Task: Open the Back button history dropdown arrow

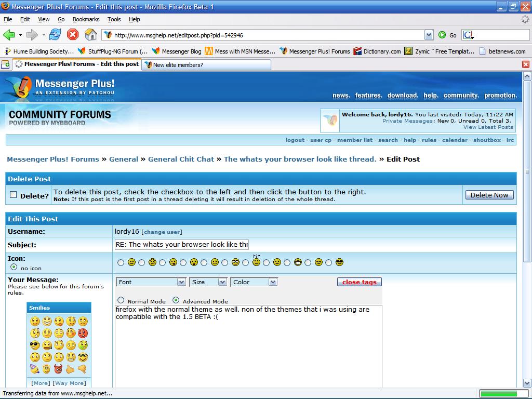Action: pyautogui.click(x=20, y=35)
